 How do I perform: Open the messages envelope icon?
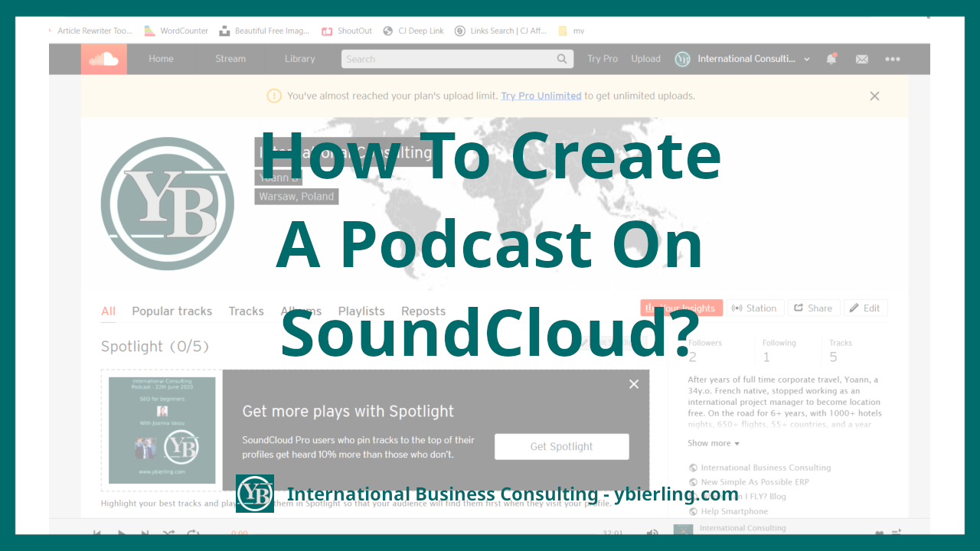coord(861,59)
